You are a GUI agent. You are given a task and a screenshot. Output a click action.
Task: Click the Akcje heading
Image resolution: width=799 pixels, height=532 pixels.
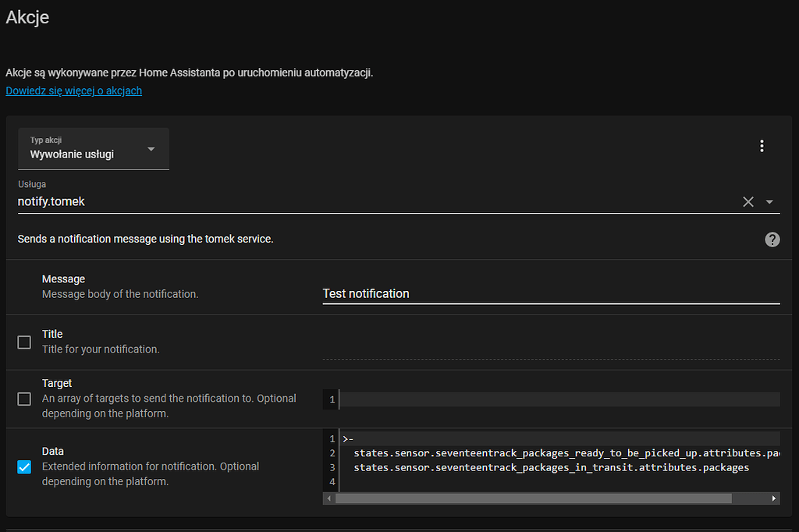pos(27,17)
